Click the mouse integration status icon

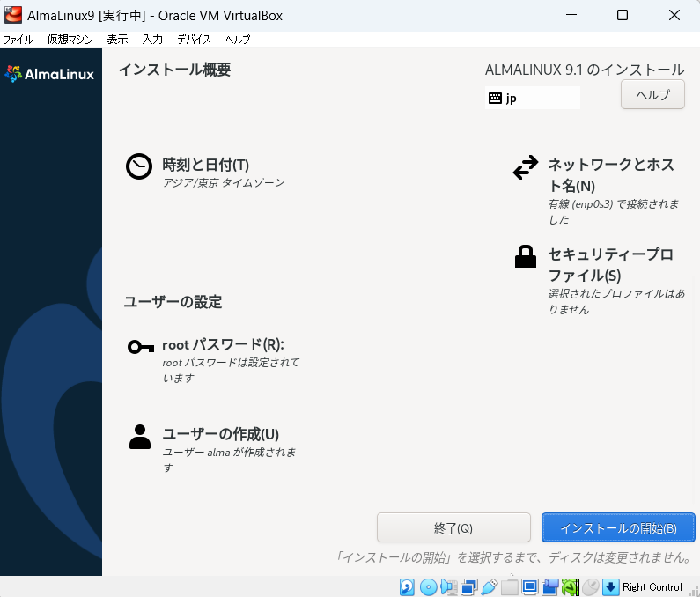click(591, 586)
